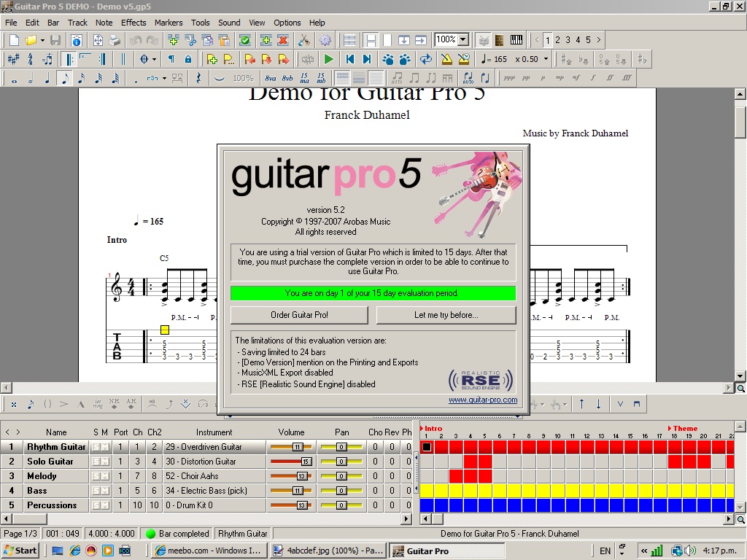Toggle Mute for Rhythm Guitar track

pos(105,447)
